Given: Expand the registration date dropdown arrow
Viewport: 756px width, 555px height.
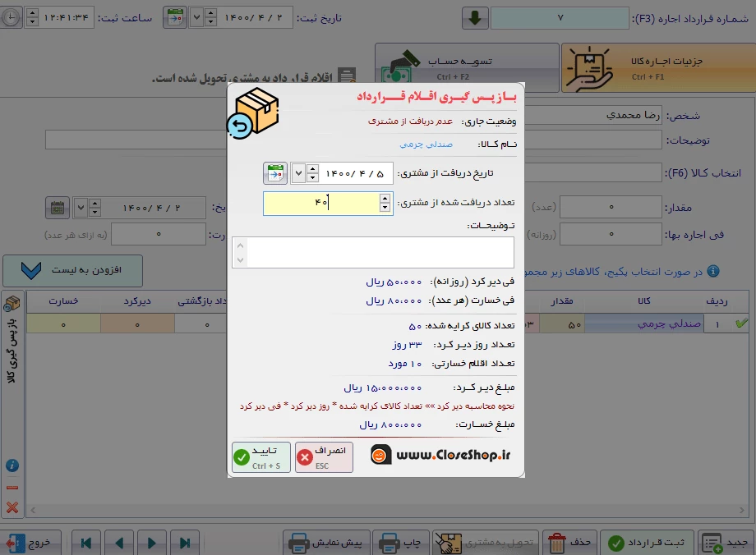Looking at the screenshot, I should (196, 18).
